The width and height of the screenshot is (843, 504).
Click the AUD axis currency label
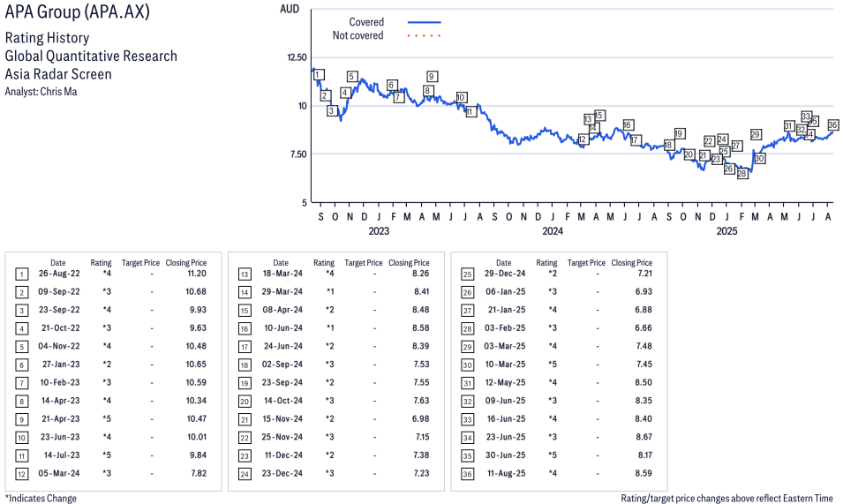pos(290,9)
